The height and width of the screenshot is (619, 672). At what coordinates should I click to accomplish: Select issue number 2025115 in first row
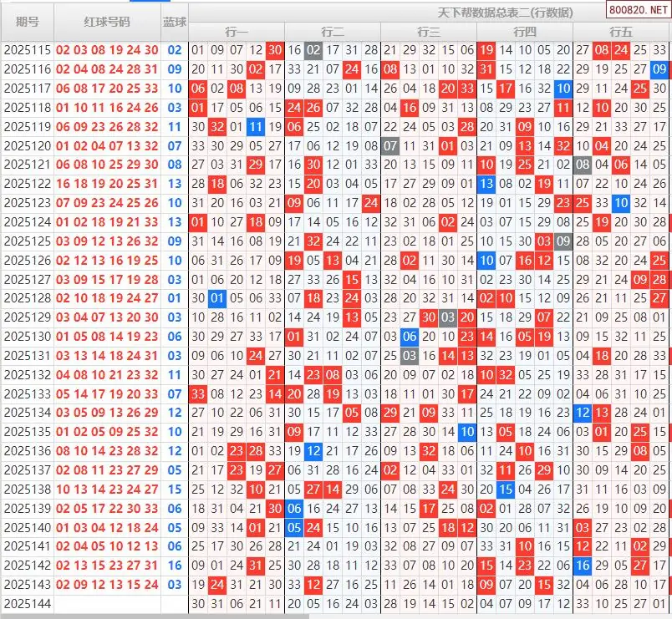[27, 50]
